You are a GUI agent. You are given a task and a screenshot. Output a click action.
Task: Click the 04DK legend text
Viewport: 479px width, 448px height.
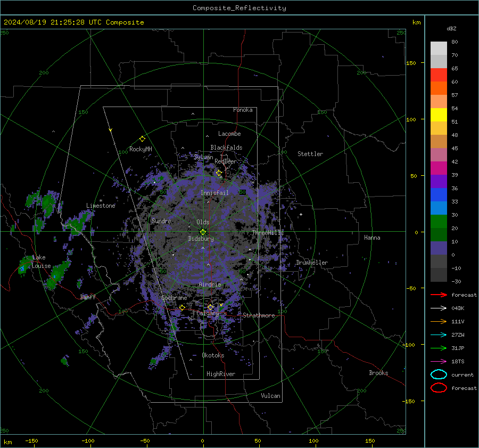coord(458,308)
